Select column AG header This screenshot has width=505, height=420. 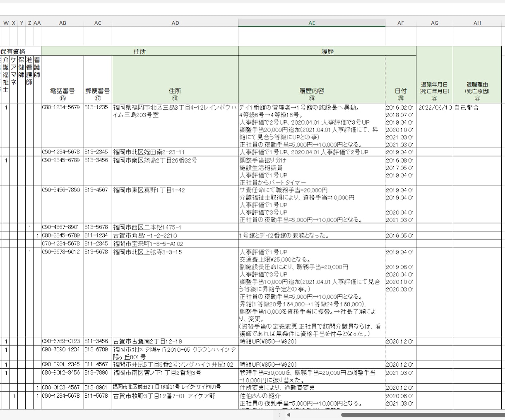pos(435,23)
